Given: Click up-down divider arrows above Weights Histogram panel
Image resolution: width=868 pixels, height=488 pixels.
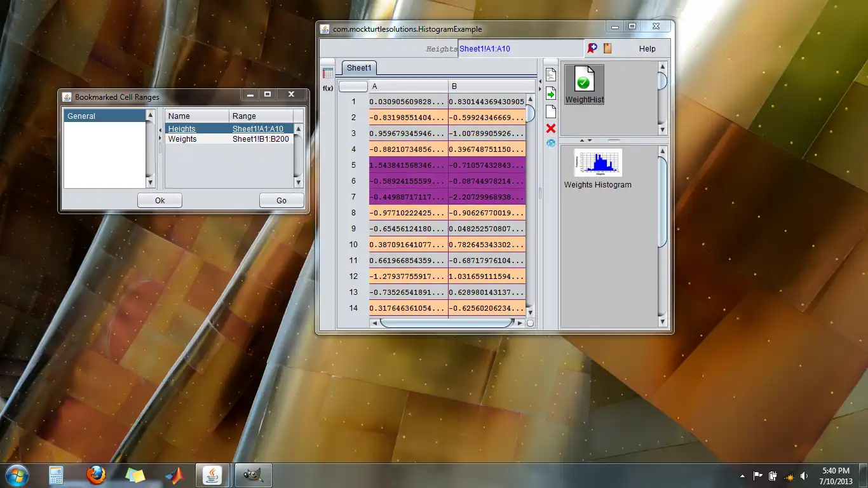Looking at the screenshot, I should (586, 140).
